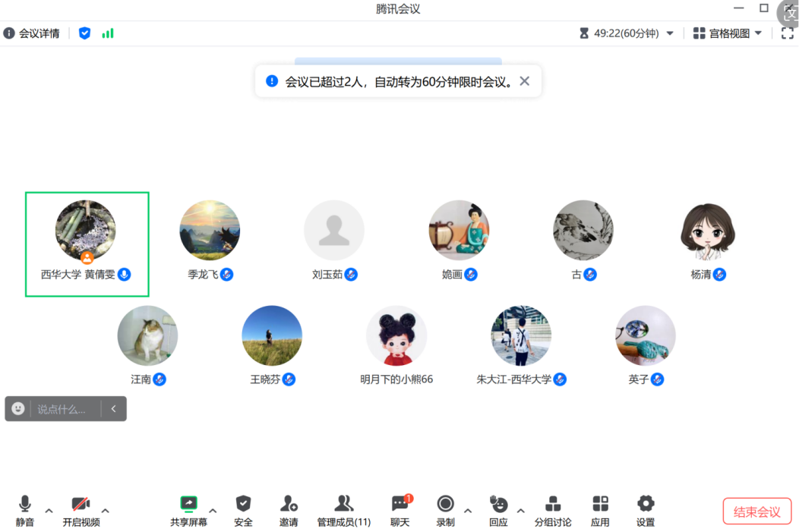
Task: Start recording with the 录制 button
Action: click(x=445, y=504)
